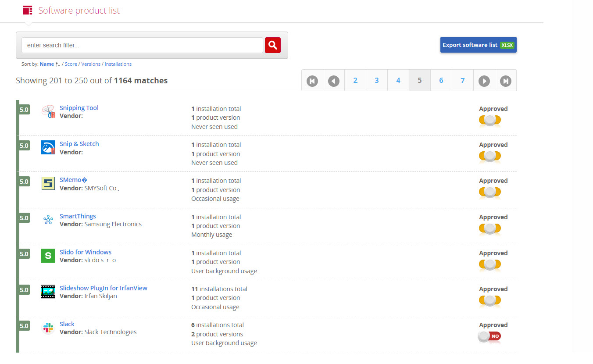Open page 6 of results
The height and width of the screenshot is (364, 593).
tap(441, 81)
